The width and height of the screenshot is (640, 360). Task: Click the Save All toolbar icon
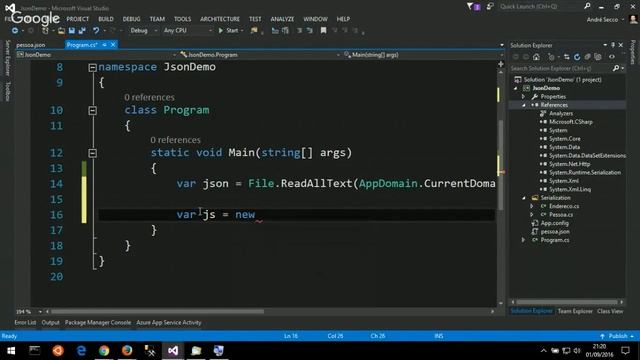tap(82, 31)
